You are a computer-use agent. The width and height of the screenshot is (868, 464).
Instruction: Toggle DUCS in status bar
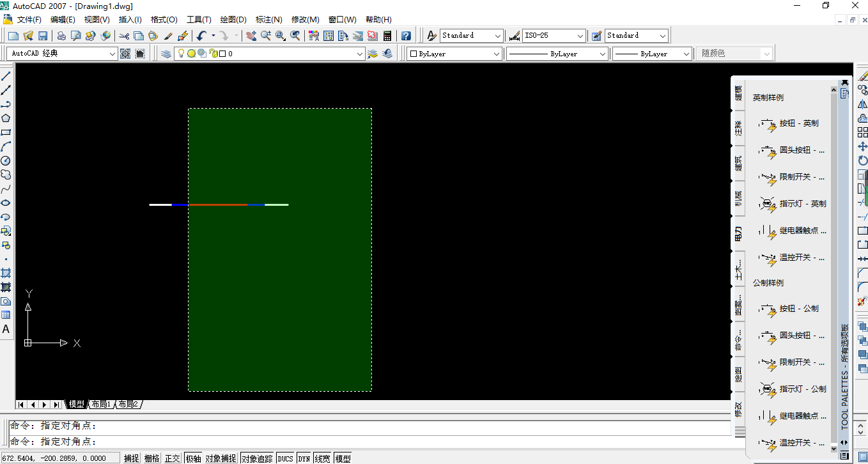coord(285,458)
